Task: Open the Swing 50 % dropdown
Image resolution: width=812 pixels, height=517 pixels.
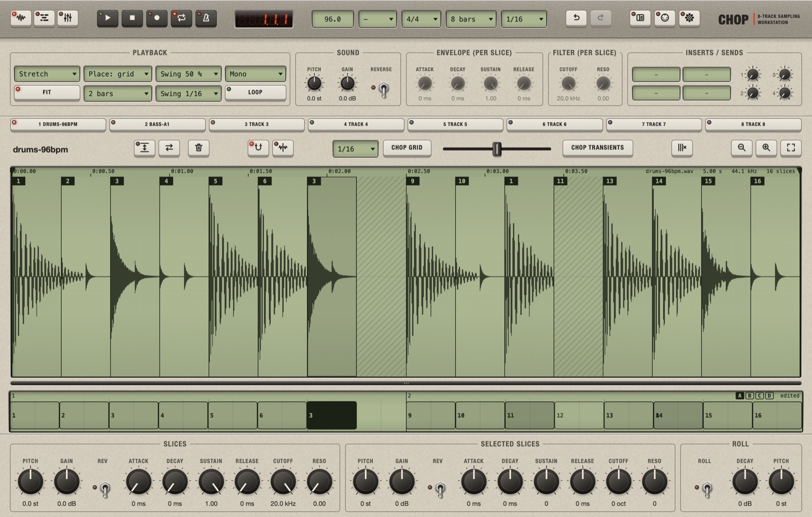Action: [x=188, y=74]
